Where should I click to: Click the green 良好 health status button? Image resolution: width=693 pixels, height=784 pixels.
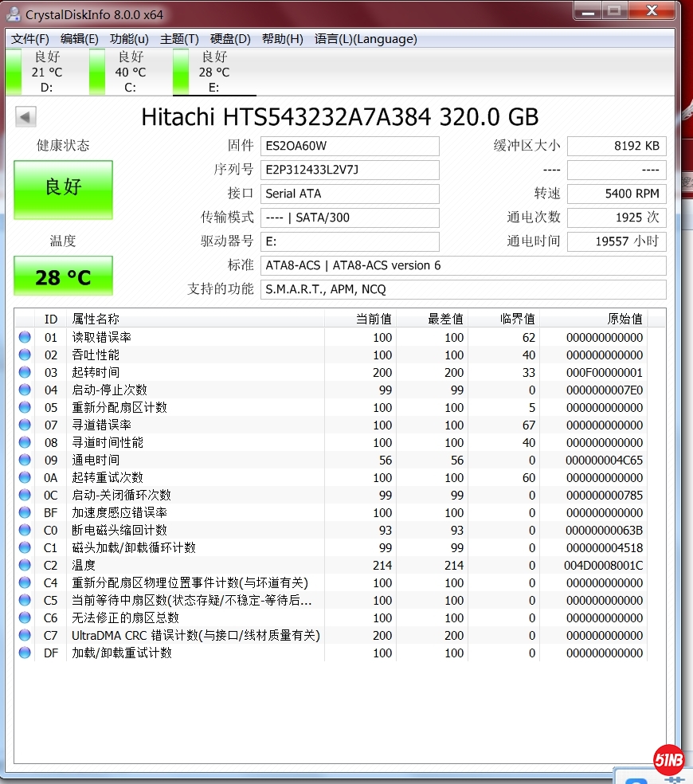[63, 189]
